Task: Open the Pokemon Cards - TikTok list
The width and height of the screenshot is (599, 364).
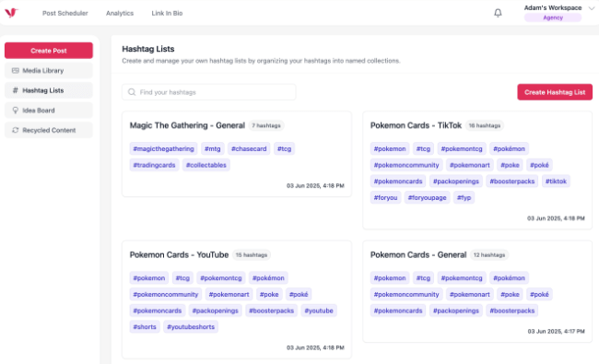Action: click(416, 125)
